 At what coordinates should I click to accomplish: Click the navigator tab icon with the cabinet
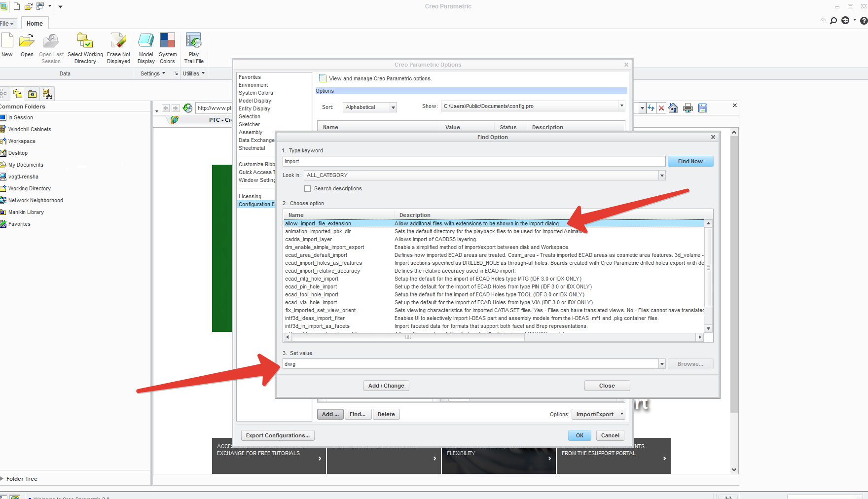[x=47, y=94]
